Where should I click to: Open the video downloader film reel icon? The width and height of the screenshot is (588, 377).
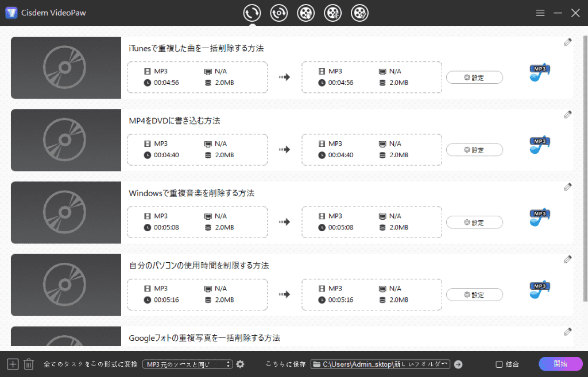305,12
